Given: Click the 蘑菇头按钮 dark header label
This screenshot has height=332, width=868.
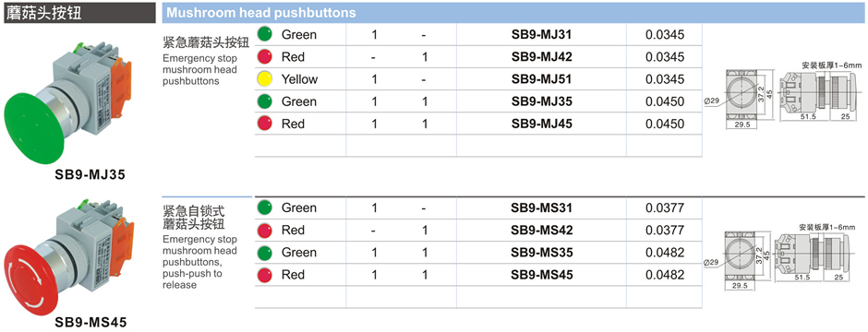Looking at the screenshot, I should (78, 12).
